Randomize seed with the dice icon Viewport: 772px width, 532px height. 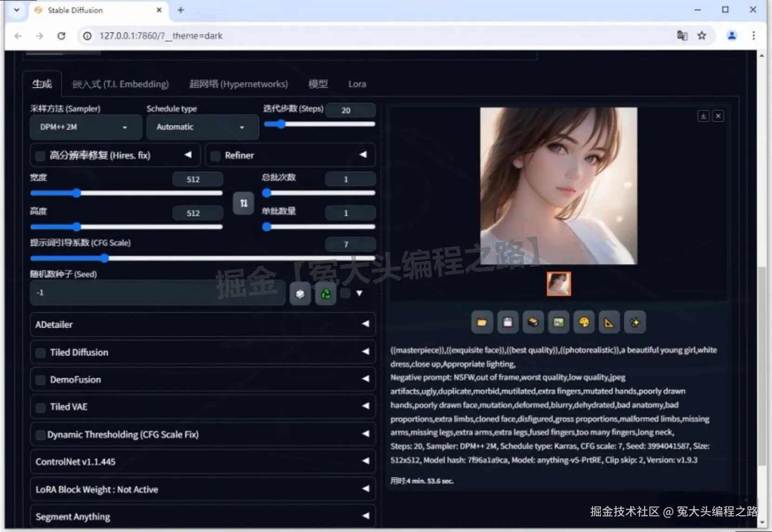(x=300, y=293)
